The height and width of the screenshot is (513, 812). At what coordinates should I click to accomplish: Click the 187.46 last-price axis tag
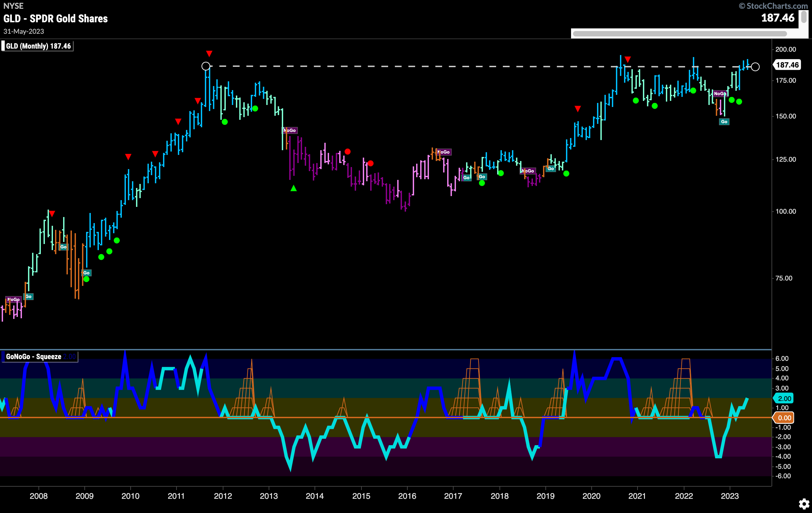click(787, 65)
